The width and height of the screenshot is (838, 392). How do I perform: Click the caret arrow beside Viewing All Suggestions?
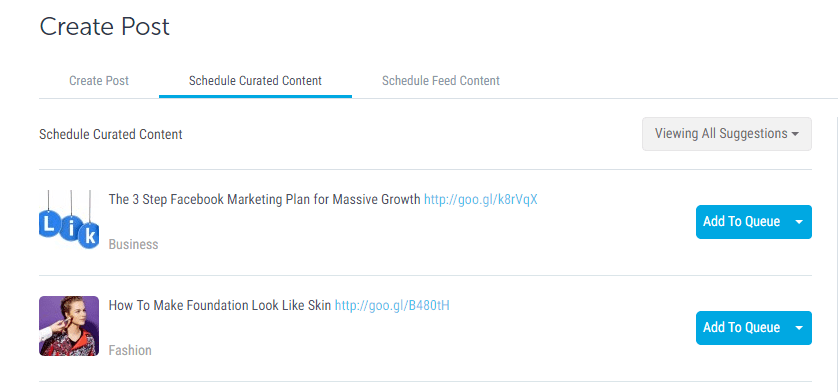795,134
